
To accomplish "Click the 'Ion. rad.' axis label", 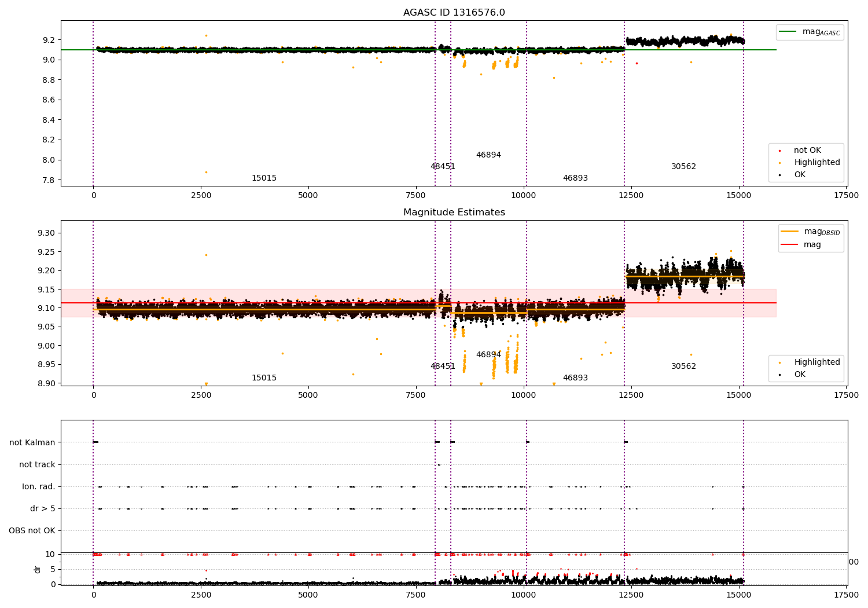I will pos(39,486).
